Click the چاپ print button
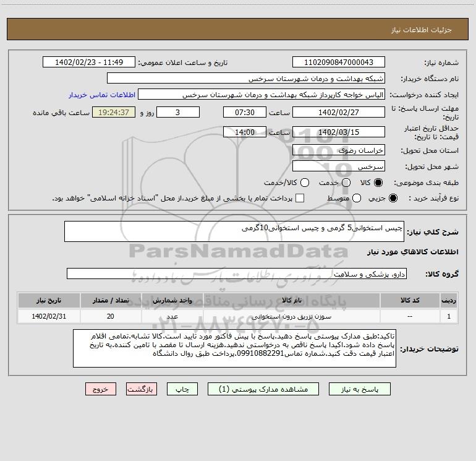 click(182, 389)
